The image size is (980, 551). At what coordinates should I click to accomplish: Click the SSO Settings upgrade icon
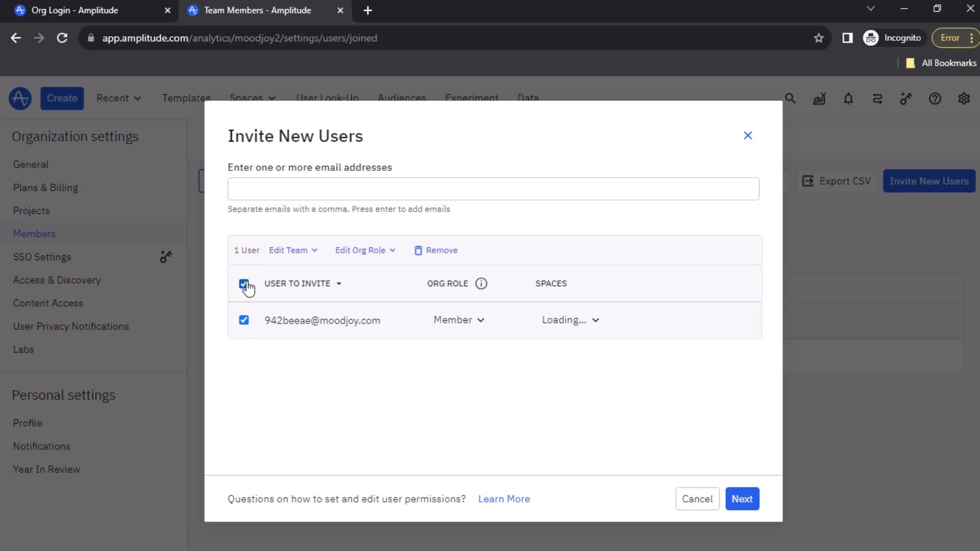click(x=166, y=257)
